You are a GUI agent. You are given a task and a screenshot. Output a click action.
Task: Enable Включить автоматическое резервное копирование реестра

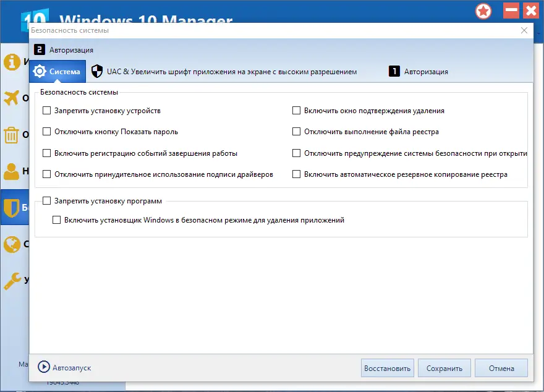tap(296, 174)
